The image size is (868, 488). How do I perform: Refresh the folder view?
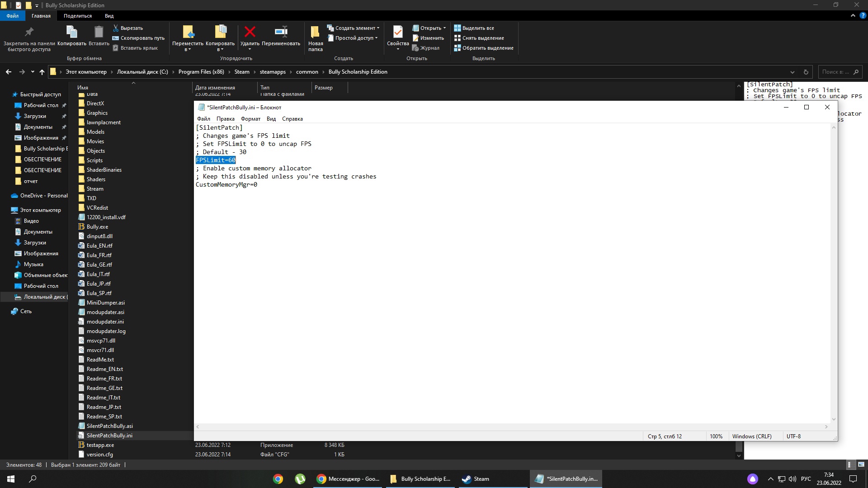click(x=806, y=72)
